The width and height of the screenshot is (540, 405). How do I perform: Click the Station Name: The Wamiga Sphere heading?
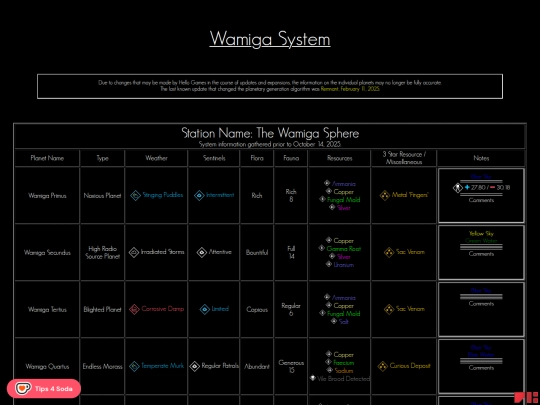(270, 133)
